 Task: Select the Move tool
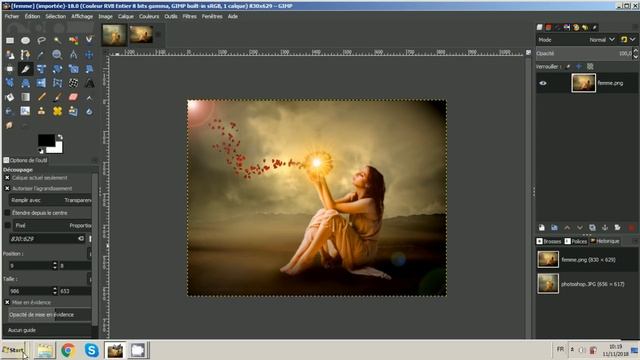(89, 55)
